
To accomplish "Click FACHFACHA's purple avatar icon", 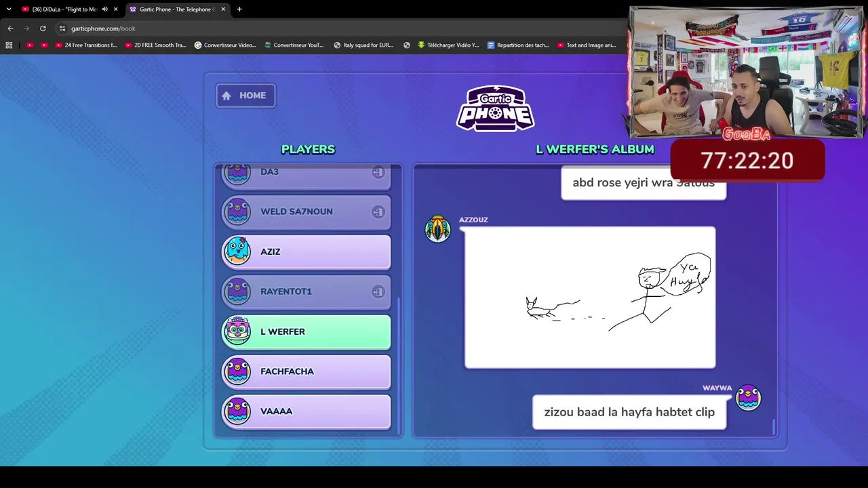I will point(237,371).
